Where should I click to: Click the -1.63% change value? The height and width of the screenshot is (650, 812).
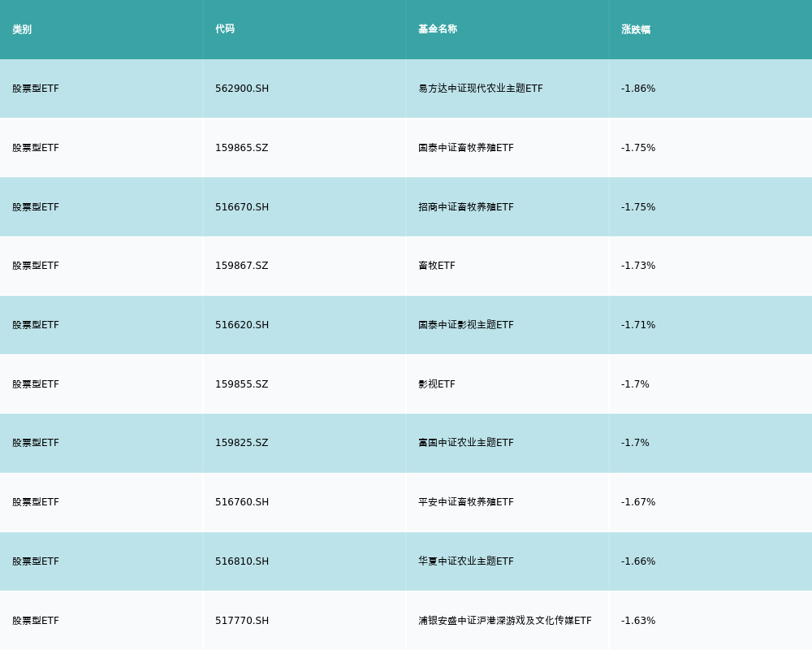click(x=638, y=621)
